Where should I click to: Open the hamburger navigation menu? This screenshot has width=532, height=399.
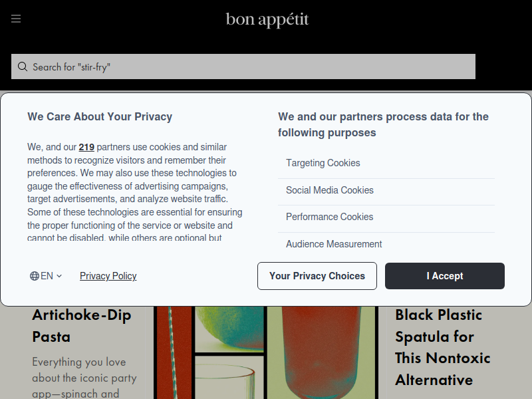pos(16,19)
